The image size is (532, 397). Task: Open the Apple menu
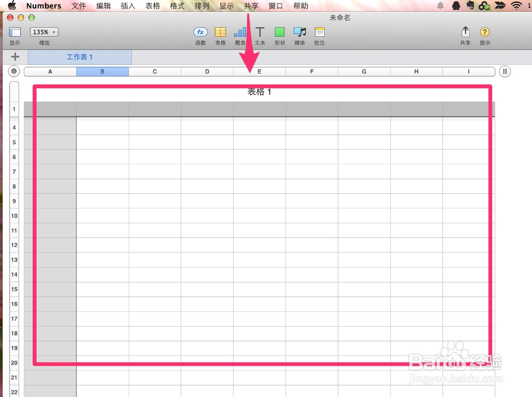[x=12, y=5]
